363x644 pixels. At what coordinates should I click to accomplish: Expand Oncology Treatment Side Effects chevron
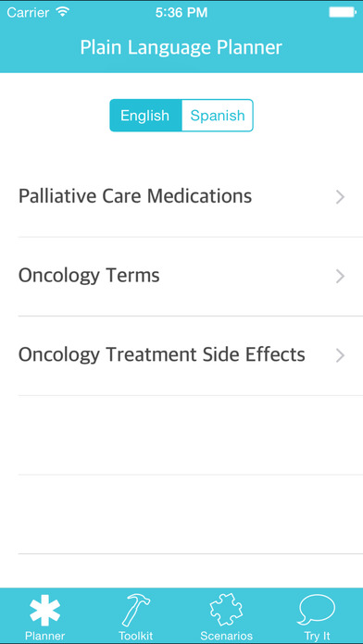pyautogui.click(x=340, y=355)
